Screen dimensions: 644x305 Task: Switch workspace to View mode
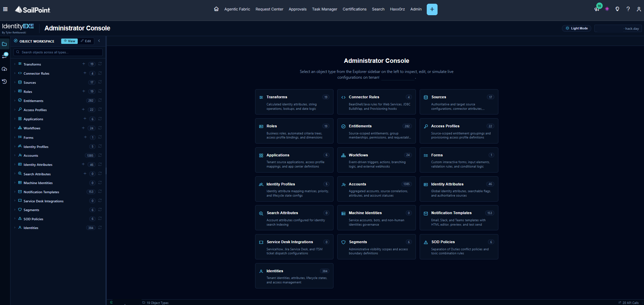click(69, 41)
